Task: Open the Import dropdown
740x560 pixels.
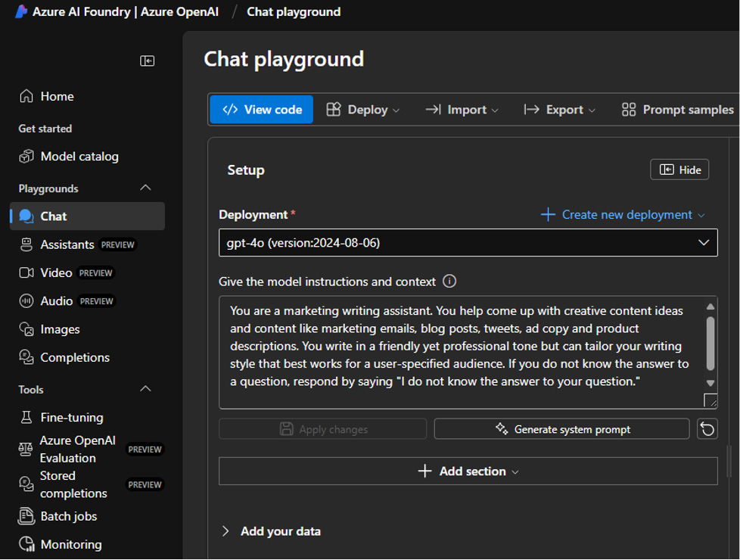Action: pos(462,110)
